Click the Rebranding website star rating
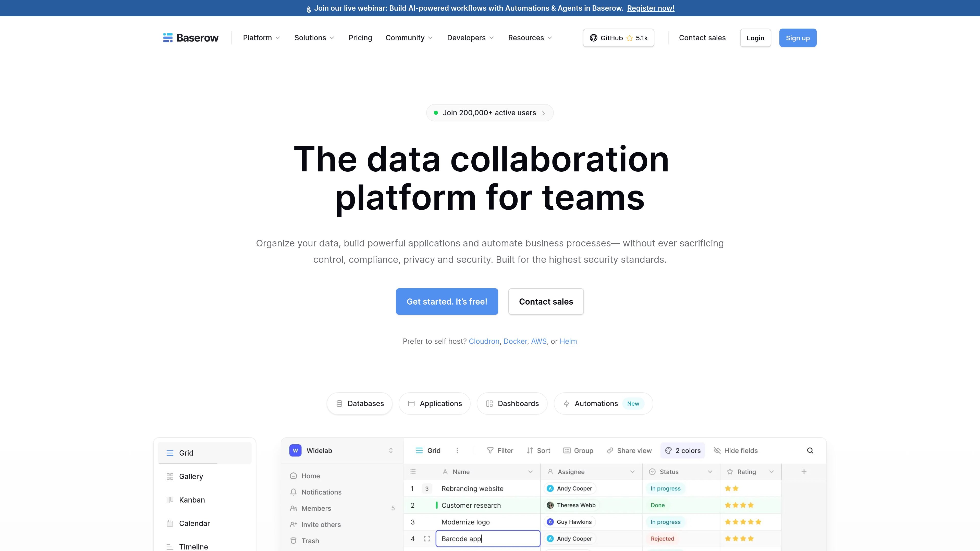The width and height of the screenshot is (980, 551). tap(731, 488)
